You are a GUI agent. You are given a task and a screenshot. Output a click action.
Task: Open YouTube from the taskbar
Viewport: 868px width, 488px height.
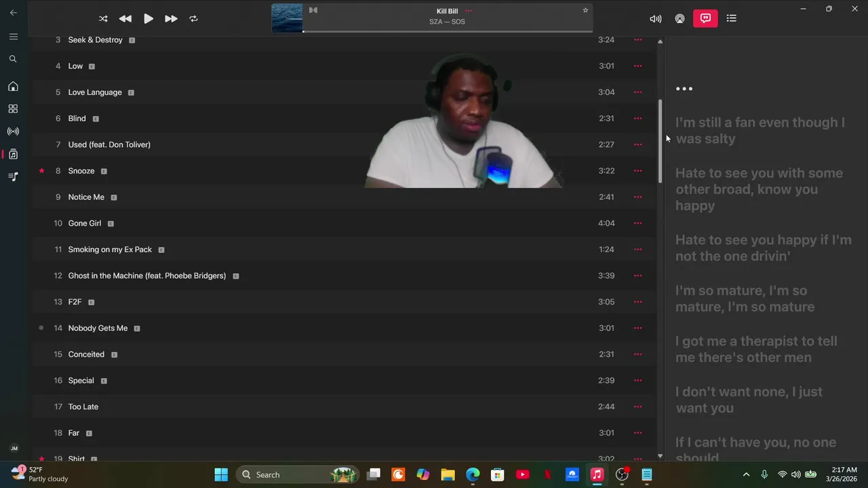(522, 474)
